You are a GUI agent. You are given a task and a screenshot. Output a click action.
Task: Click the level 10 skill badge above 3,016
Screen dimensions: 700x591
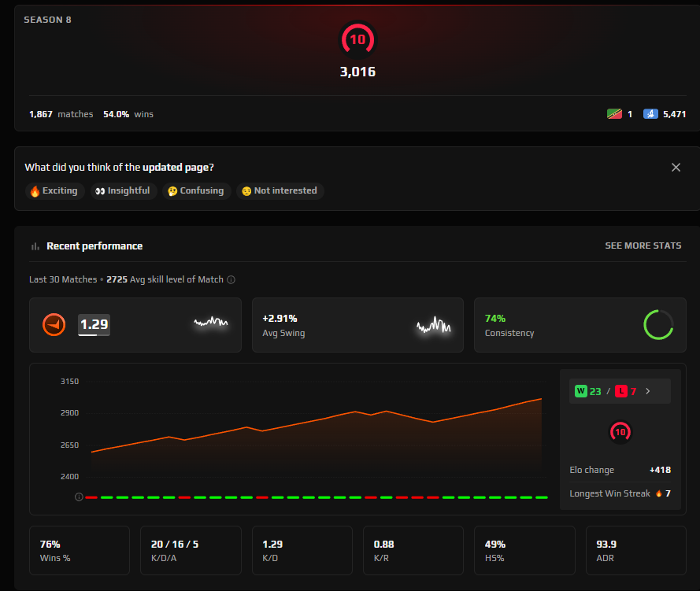pos(357,39)
